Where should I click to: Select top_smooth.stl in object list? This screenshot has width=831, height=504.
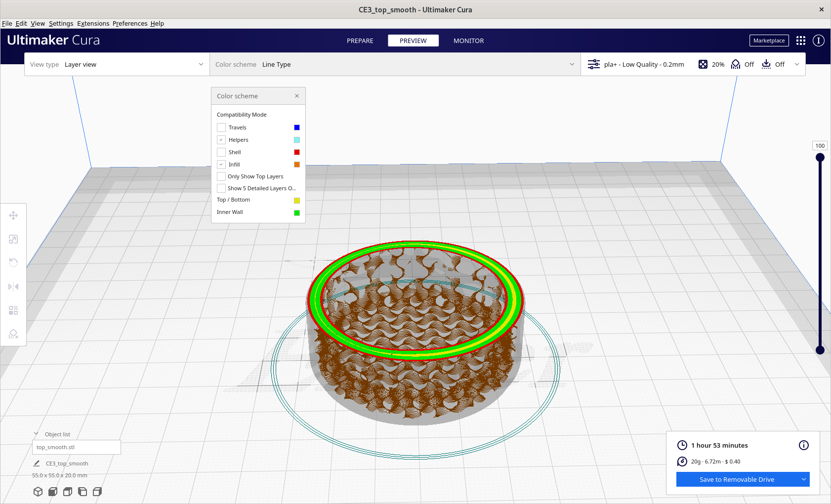[x=77, y=447]
